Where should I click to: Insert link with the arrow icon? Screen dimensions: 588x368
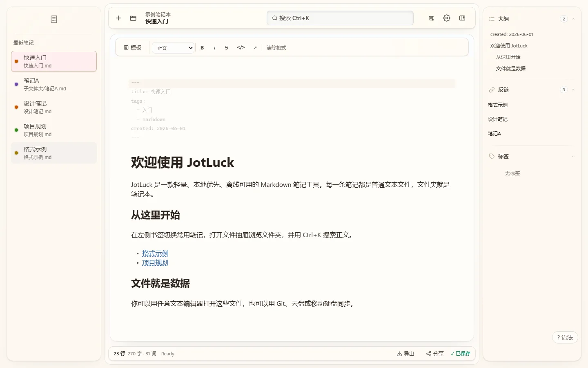coord(255,48)
